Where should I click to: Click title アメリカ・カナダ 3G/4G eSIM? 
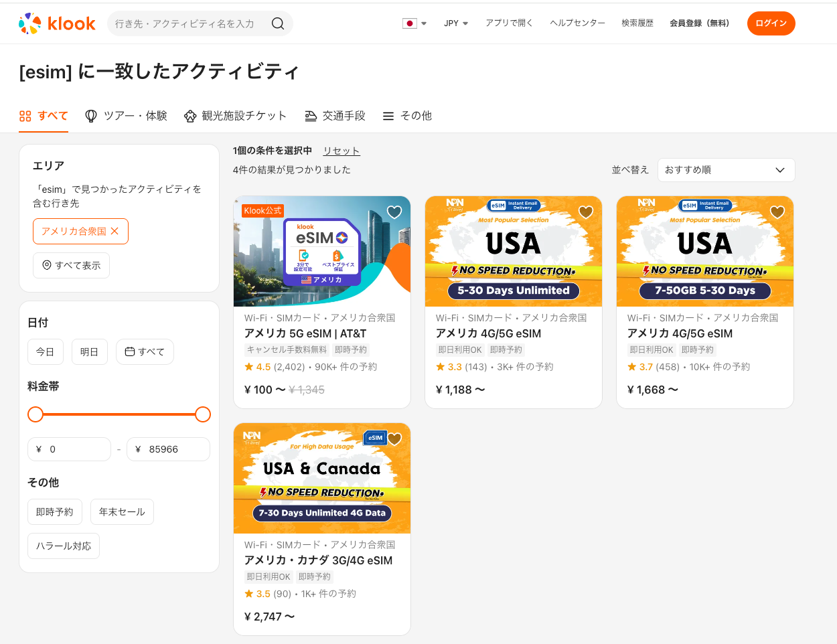pos(319,560)
